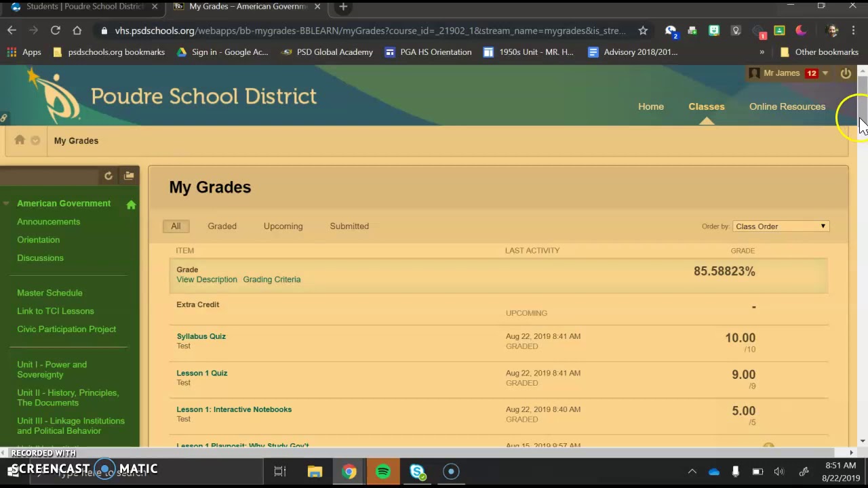This screenshot has width=868, height=488.
Task: Open course menu folder view icon
Action: point(129,176)
